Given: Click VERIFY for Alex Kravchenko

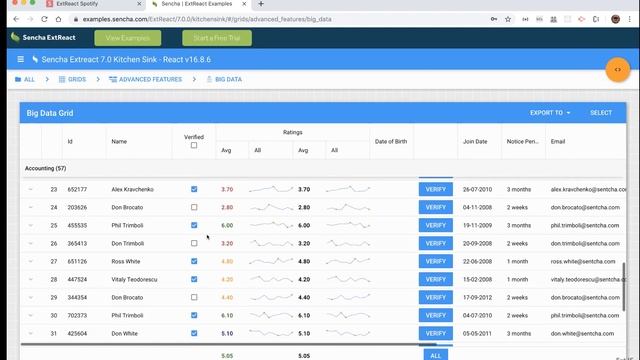Looking at the screenshot, I should [436, 189].
